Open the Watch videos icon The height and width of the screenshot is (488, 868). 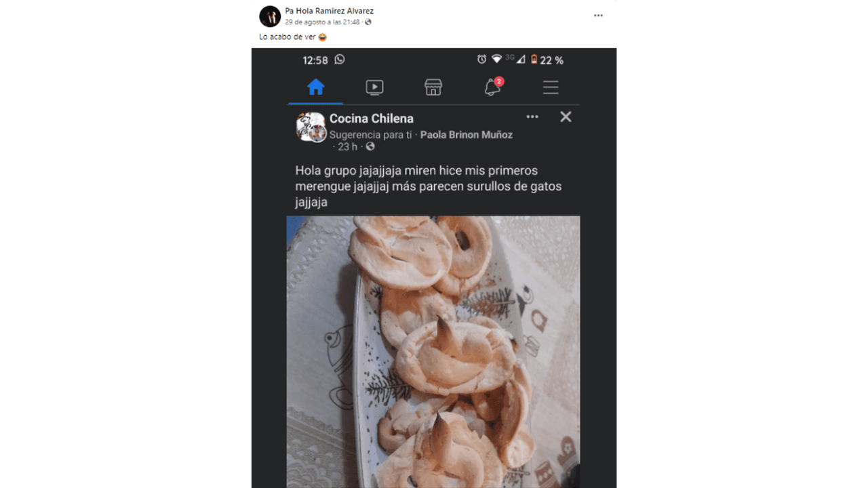(374, 87)
